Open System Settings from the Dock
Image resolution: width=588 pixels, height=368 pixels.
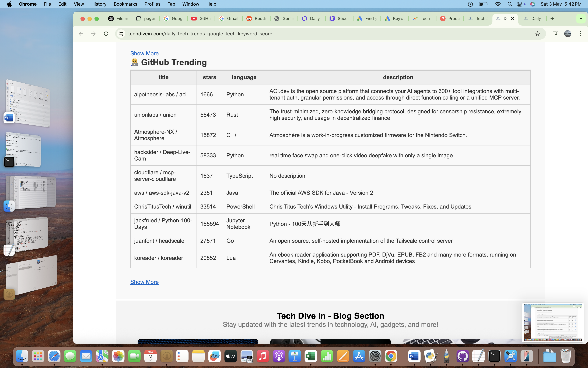pos(375,356)
